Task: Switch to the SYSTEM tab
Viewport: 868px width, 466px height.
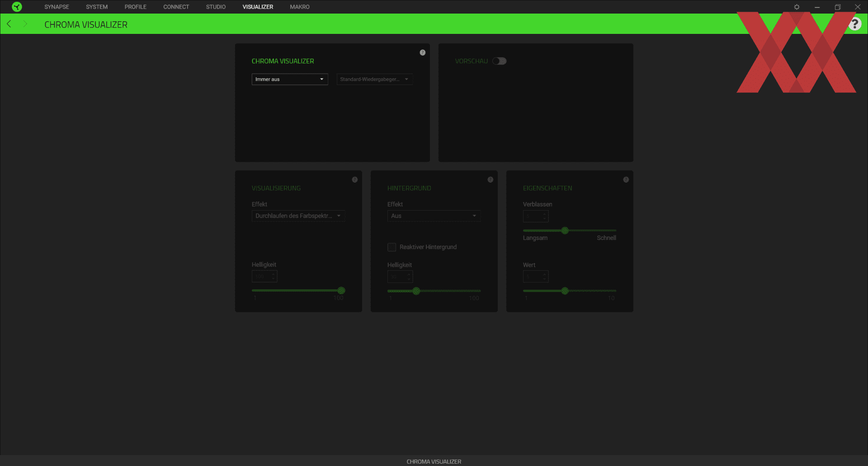Action: (x=97, y=7)
